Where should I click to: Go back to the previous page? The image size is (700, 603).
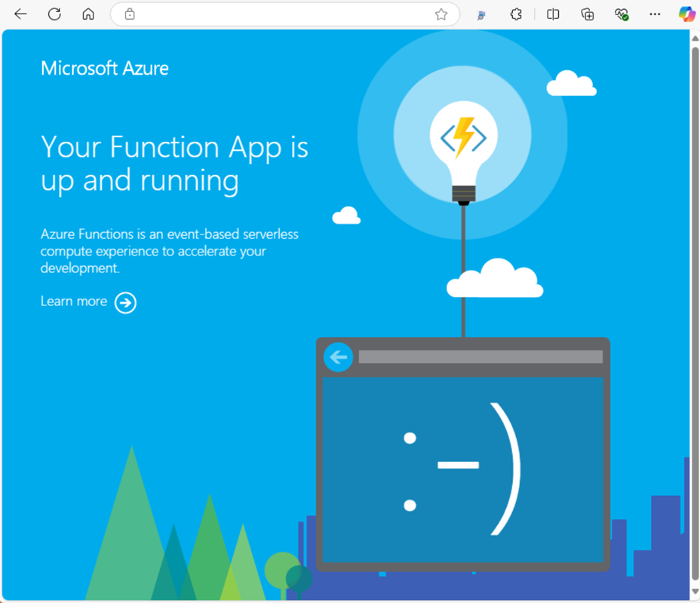click(x=20, y=14)
